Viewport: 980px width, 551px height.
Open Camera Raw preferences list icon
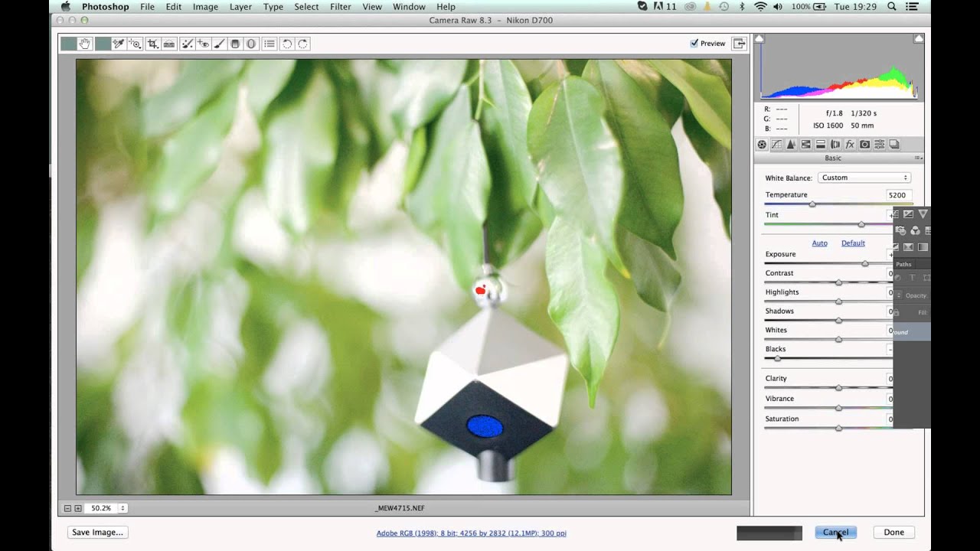269,44
